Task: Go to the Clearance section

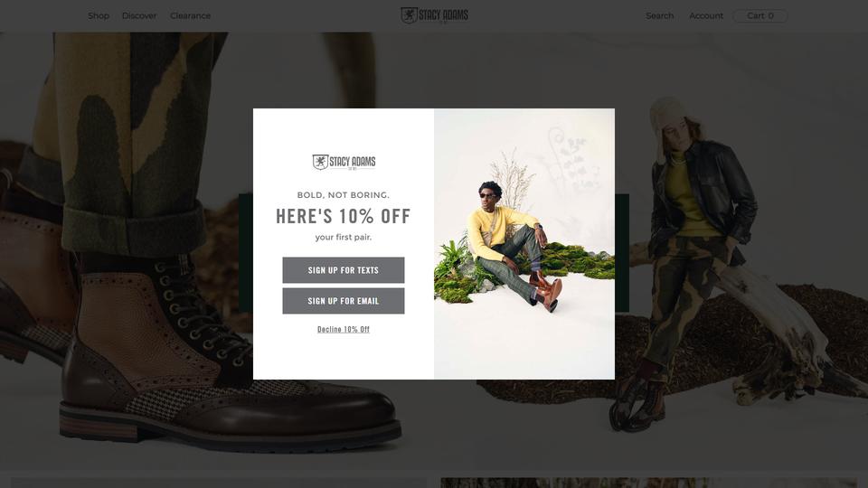Action: tap(191, 16)
